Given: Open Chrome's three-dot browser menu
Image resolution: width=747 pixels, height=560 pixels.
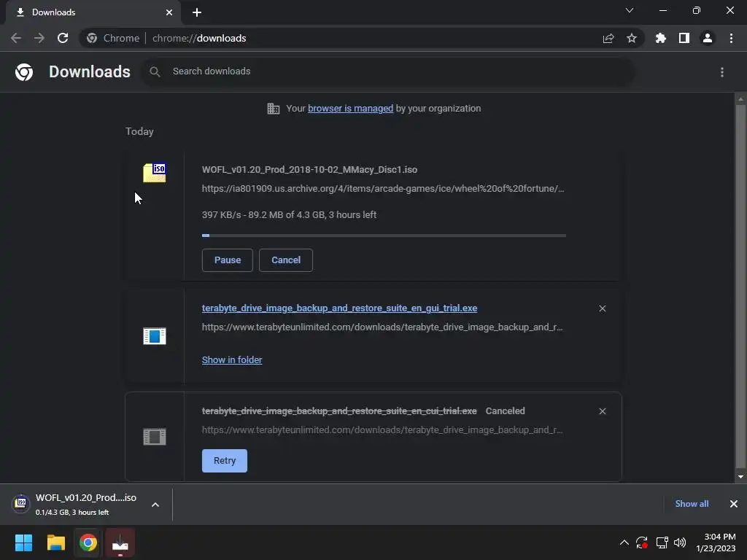Looking at the screenshot, I should point(731,38).
